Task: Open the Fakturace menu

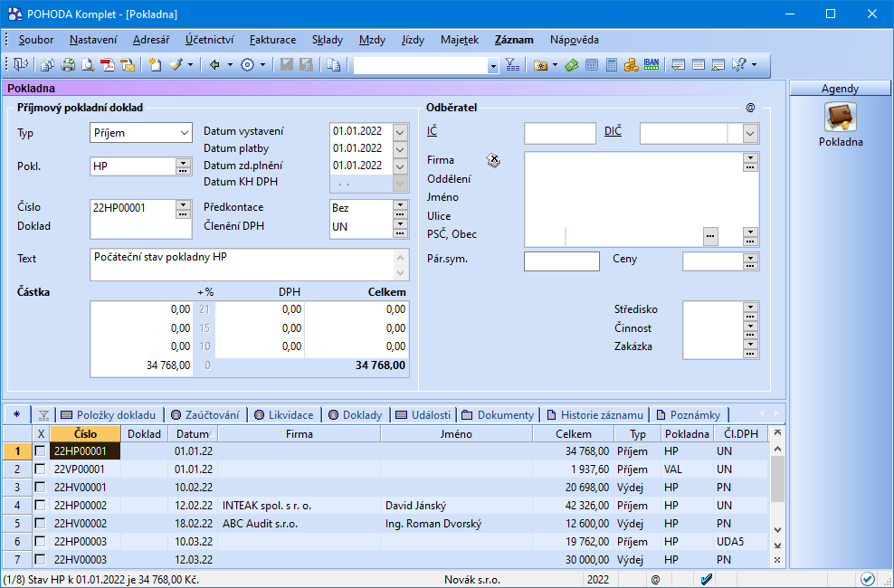Action: tap(272, 40)
